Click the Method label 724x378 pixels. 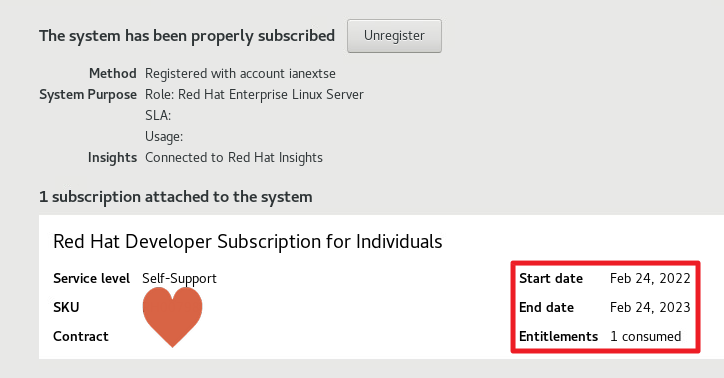point(113,73)
